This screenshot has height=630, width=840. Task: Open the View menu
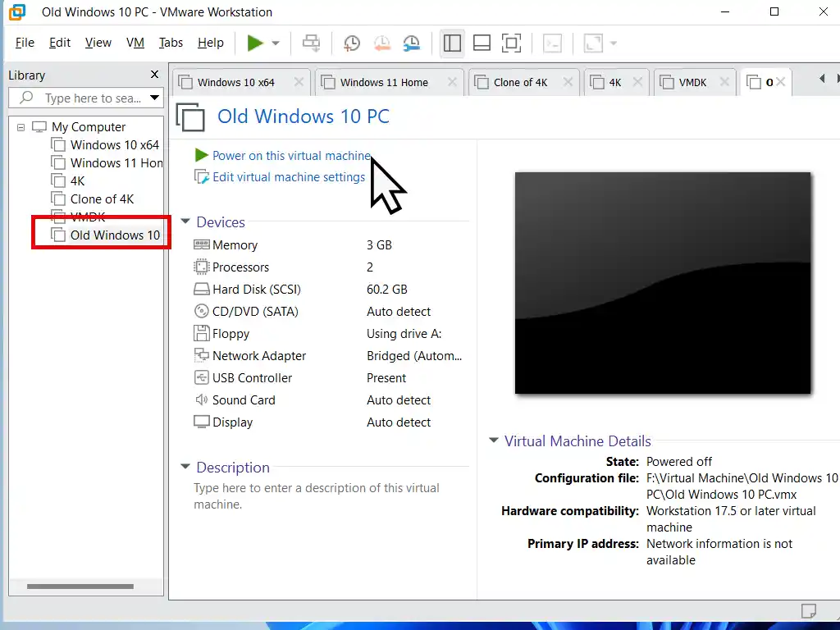[x=98, y=43]
